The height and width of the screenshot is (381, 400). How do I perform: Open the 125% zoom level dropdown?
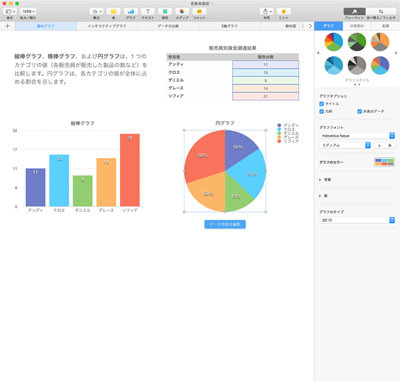28,11
